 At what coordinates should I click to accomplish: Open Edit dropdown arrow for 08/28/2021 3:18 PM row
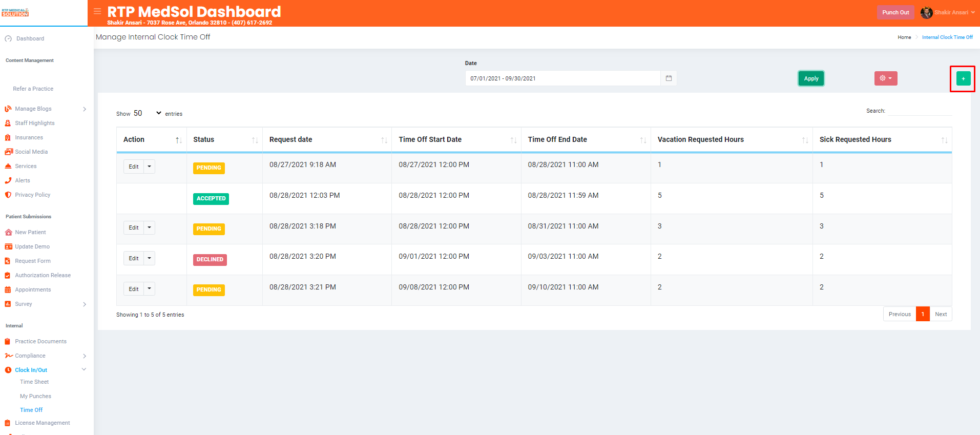point(149,227)
